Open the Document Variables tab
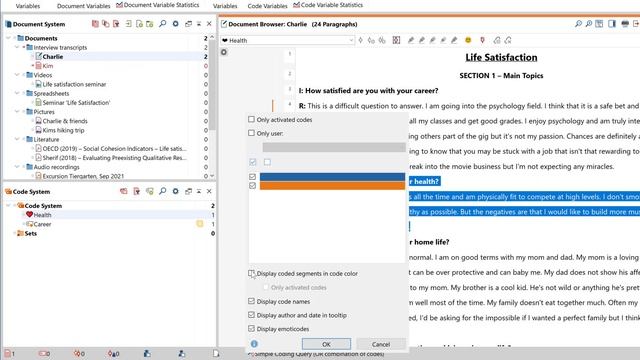This screenshot has height=360, width=640. [x=83, y=6]
